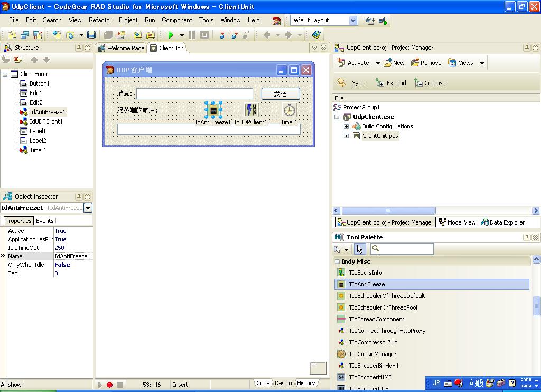Image resolution: width=541 pixels, height=392 pixels.
Task: Pin the Object Inspector panel
Action: pyautogui.click(x=79, y=197)
